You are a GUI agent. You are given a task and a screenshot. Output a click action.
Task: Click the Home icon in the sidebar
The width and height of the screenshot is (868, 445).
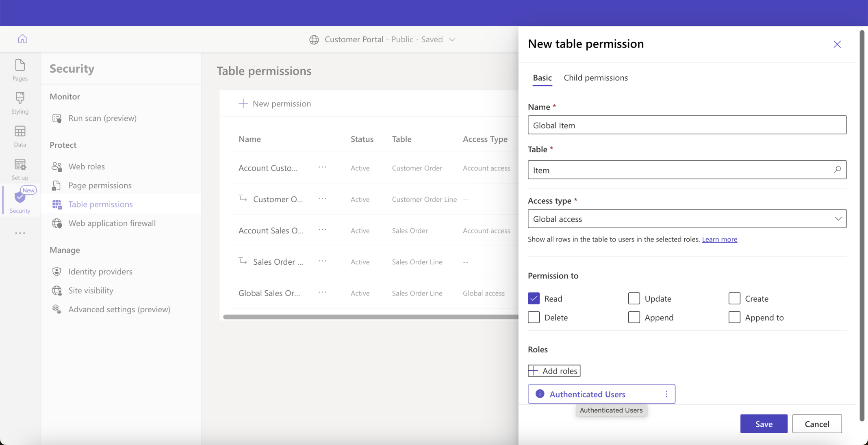[22, 39]
